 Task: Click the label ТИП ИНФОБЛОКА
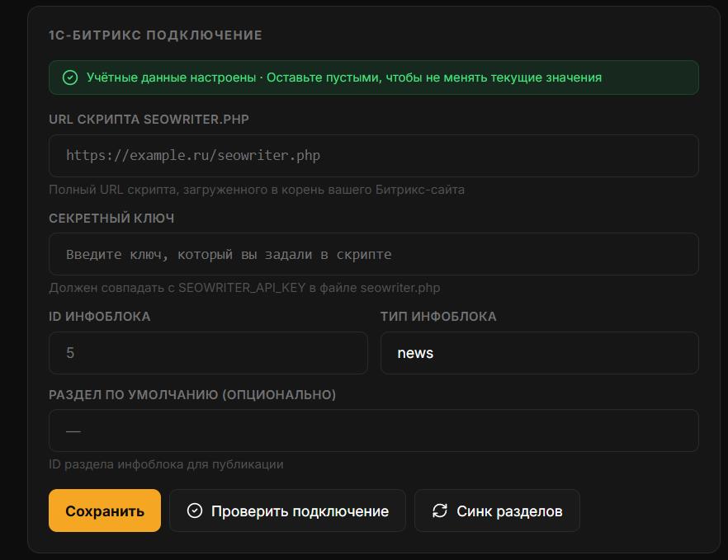438,317
